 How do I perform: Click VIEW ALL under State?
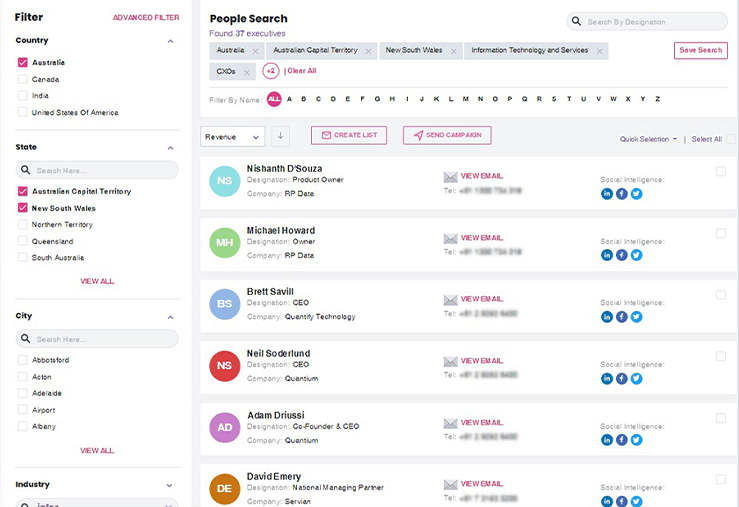point(97,281)
